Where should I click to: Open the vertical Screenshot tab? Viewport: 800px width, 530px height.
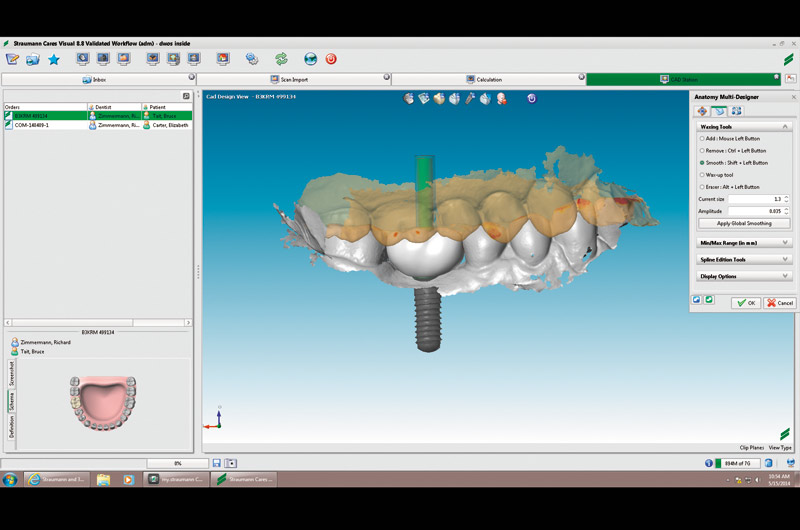coord(11,374)
